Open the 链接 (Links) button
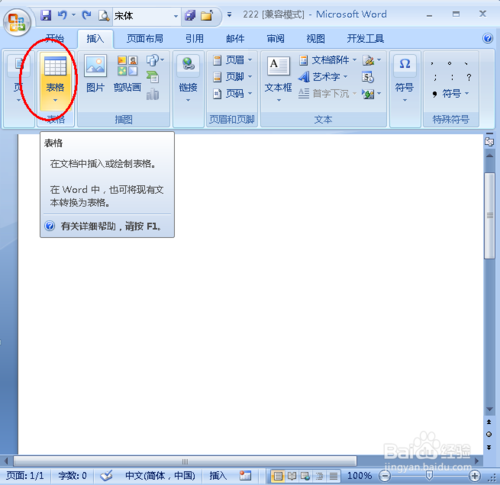500x485 pixels. coord(188,79)
